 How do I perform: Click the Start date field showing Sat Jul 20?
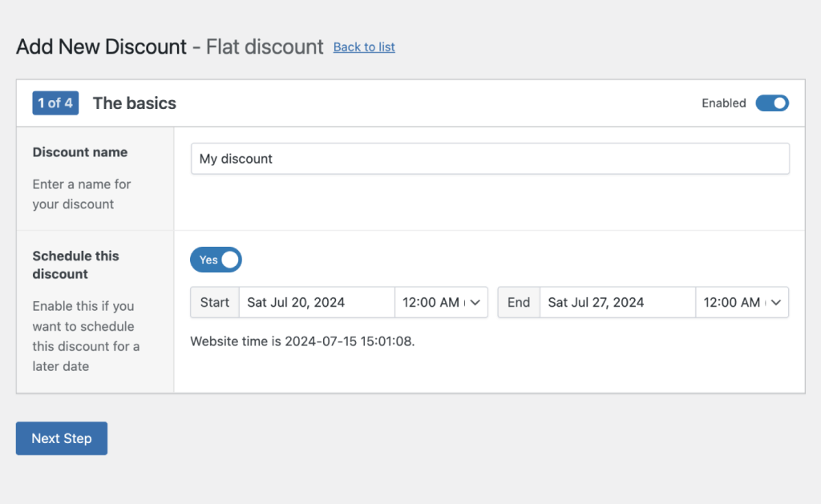[x=317, y=302]
